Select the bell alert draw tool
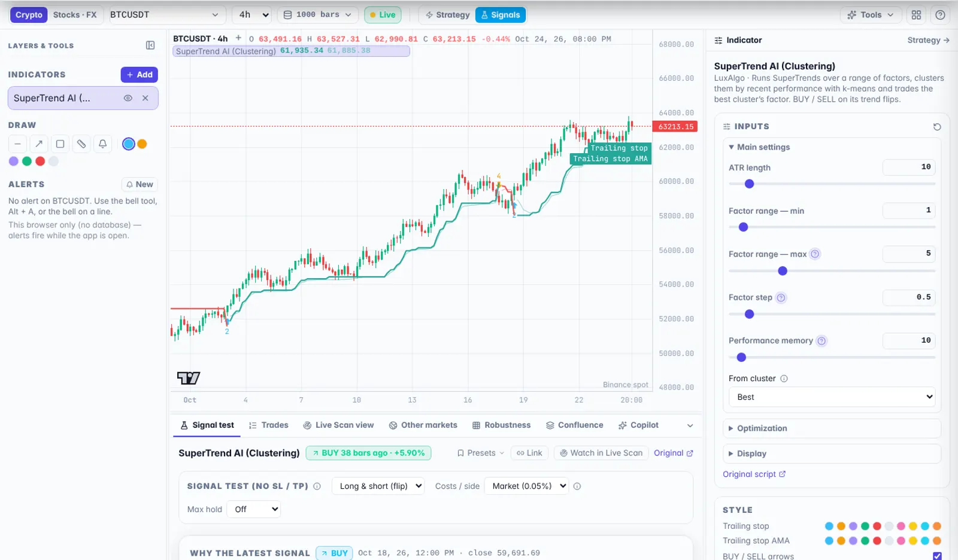The height and width of the screenshot is (560, 958). point(103,144)
